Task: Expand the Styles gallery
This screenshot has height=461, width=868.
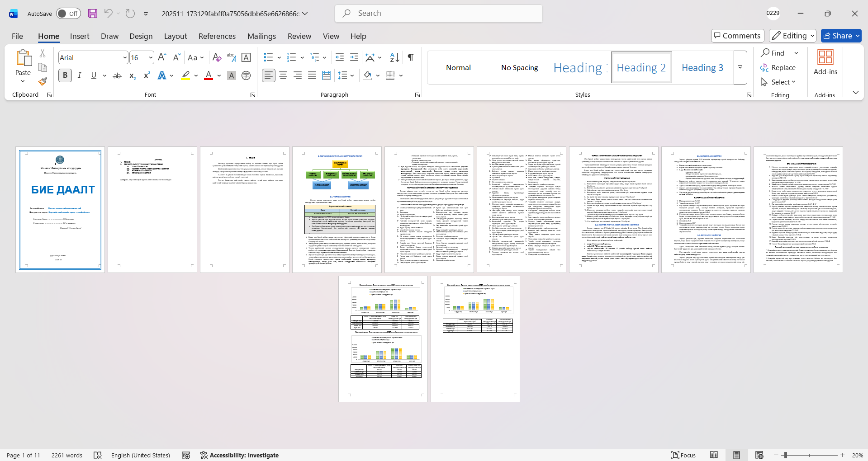Action: click(x=740, y=67)
